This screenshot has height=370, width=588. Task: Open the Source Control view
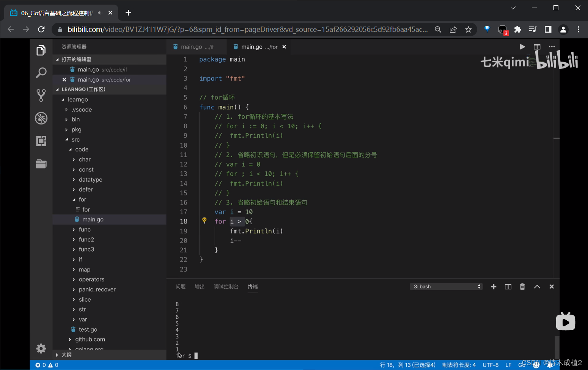coord(41,95)
